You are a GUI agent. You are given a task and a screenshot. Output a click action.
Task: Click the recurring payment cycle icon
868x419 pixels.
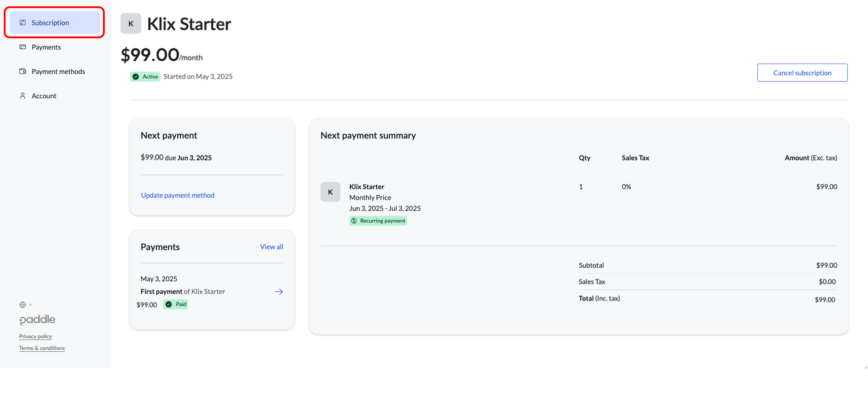click(x=354, y=221)
